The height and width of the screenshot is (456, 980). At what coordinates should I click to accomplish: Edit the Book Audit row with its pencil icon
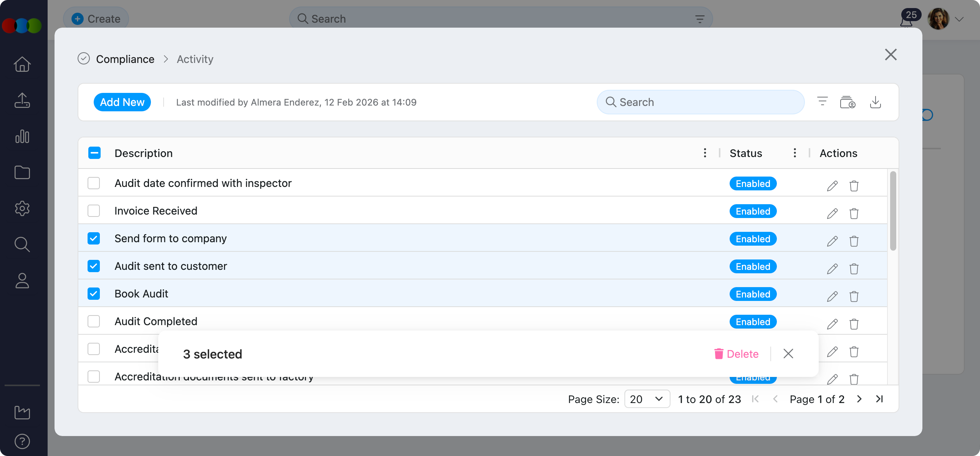(832, 296)
